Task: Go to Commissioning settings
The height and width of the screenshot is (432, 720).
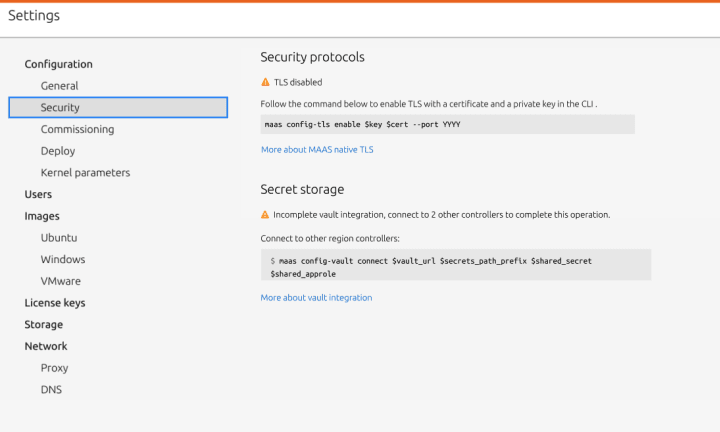Action: (x=77, y=129)
